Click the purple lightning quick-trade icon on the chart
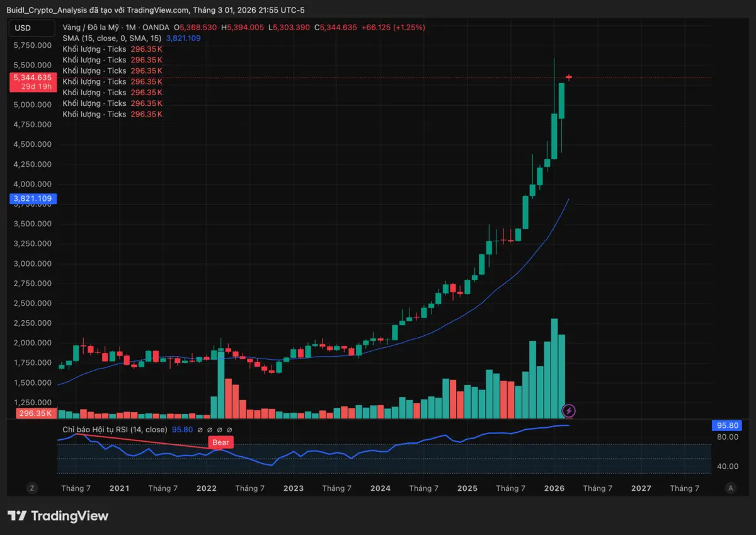The height and width of the screenshot is (535, 756). tap(568, 411)
